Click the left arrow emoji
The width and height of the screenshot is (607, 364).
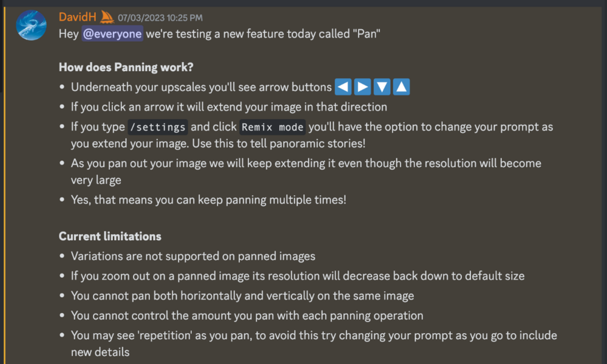344,87
